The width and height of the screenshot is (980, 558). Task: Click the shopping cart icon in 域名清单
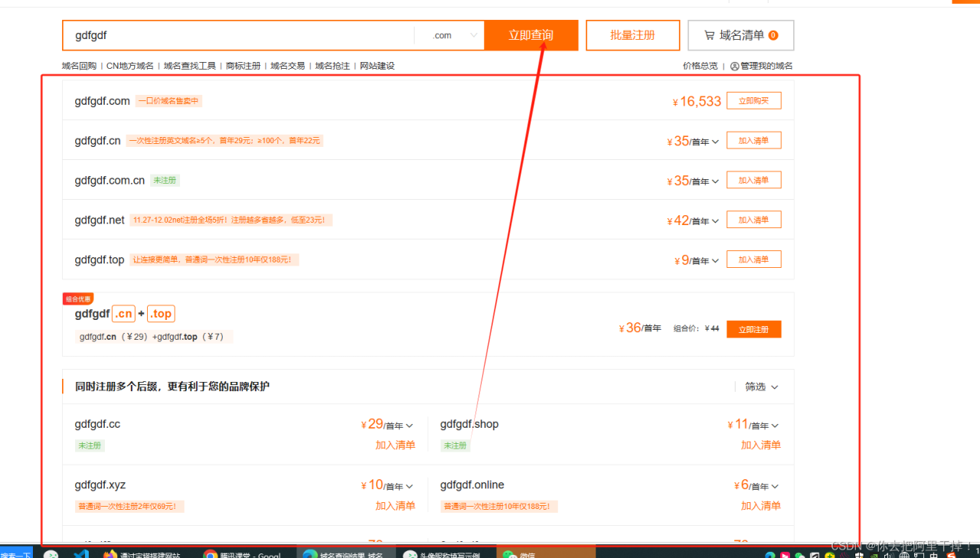tap(710, 35)
